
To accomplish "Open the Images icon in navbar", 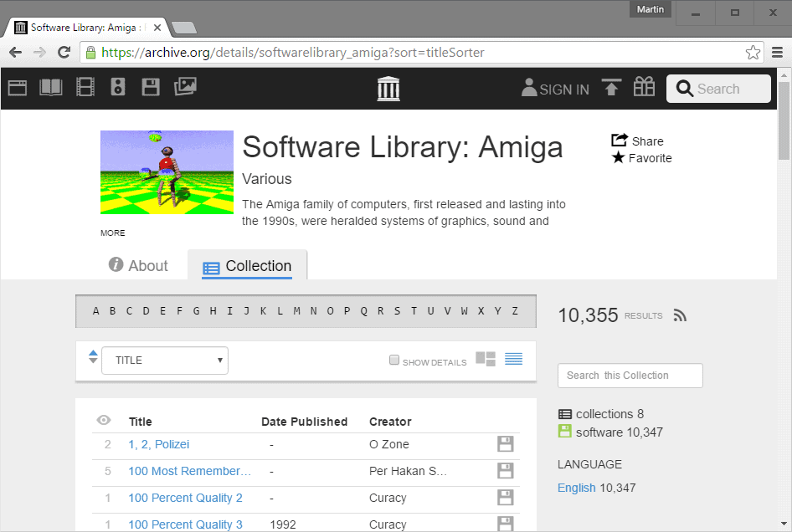I will point(185,87).
